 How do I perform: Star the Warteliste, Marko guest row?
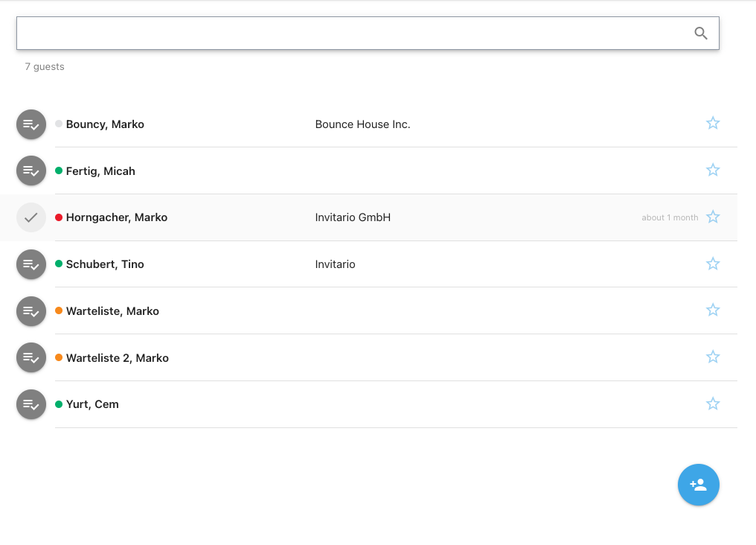click(x=713, y=310)
